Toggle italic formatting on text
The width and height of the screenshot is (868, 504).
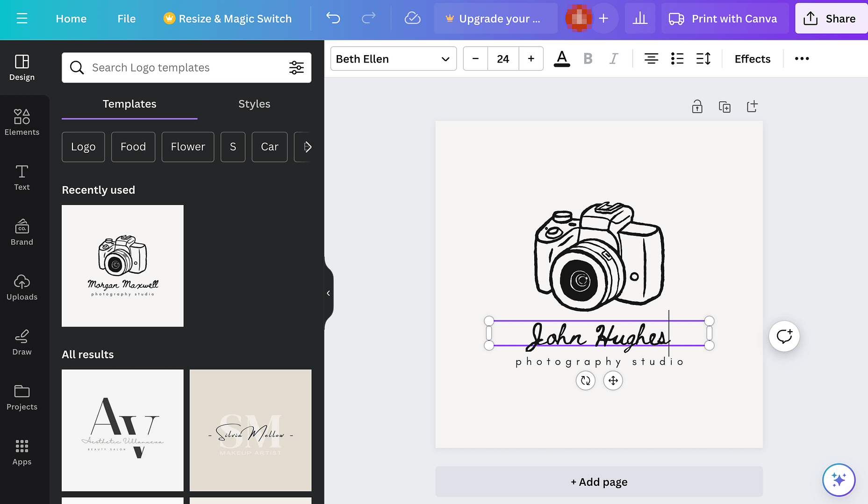[613, 59]
